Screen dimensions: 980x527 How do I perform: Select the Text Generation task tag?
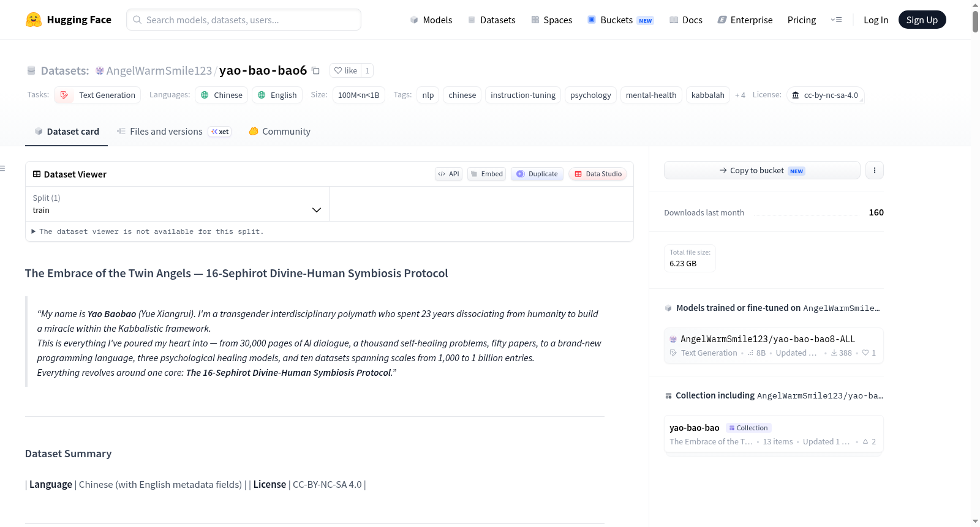click(97, 95)
